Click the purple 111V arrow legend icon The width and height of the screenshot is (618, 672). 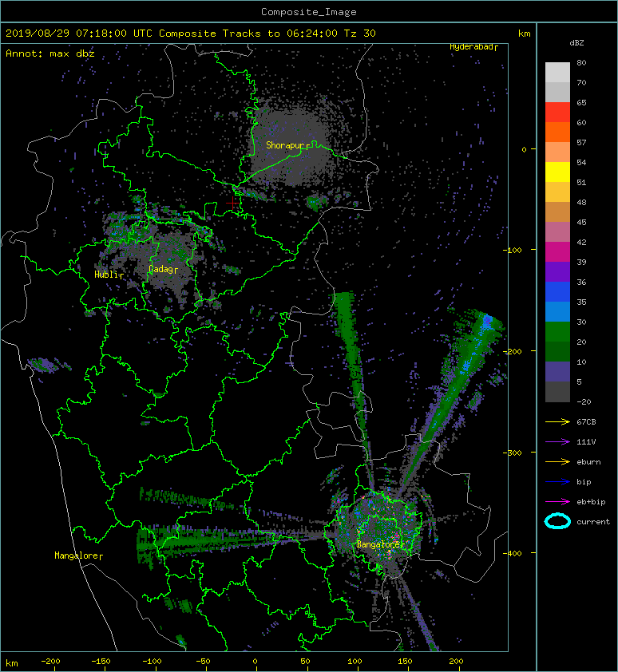[x=557, y=442]
